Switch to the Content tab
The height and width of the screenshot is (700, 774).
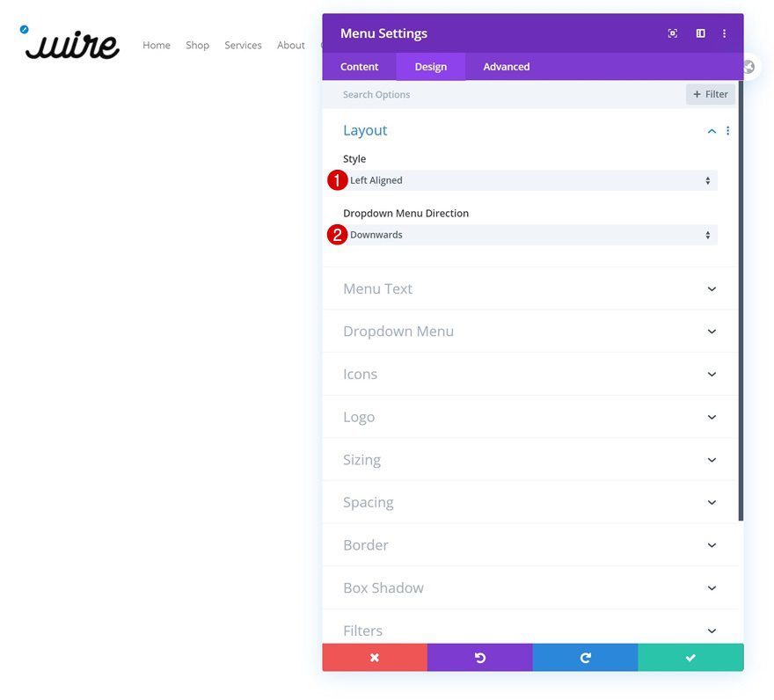[359, 66]
